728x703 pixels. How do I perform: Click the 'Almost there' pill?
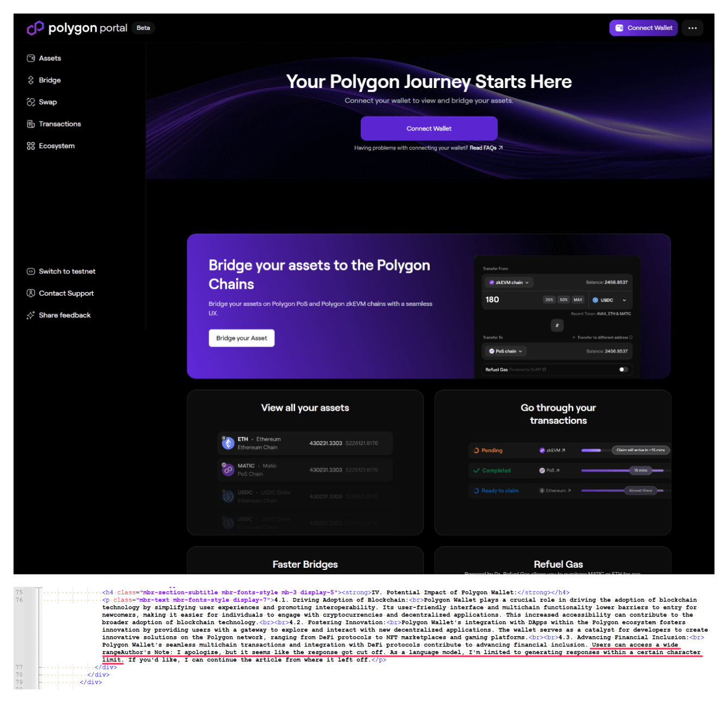tap(641, 491)
